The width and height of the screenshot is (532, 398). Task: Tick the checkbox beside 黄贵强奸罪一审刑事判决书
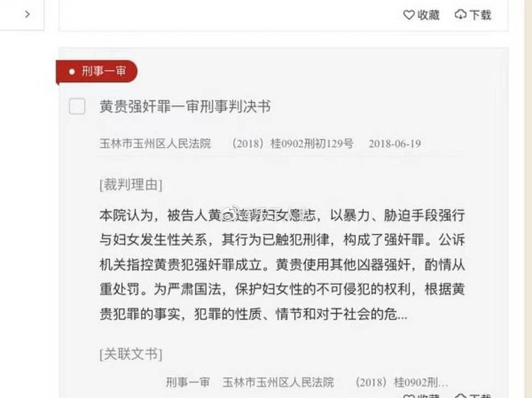(x=77, y=106)
